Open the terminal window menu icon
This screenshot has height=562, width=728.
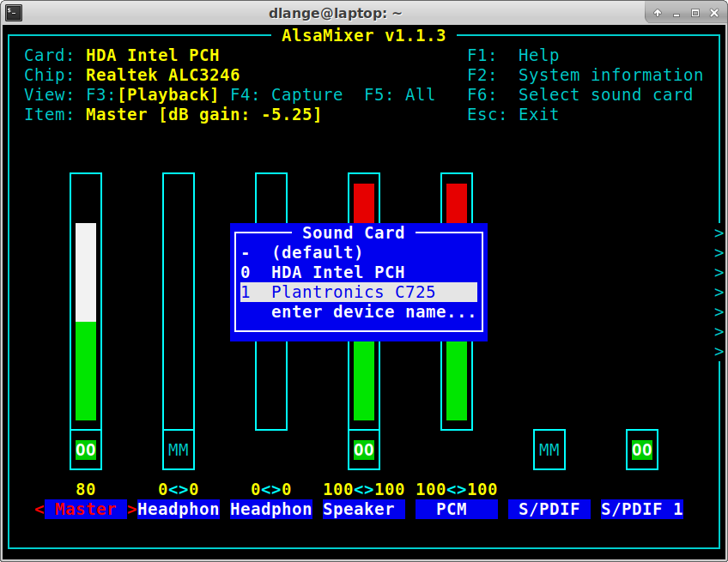pyautogui.click(x=14, y=13)
